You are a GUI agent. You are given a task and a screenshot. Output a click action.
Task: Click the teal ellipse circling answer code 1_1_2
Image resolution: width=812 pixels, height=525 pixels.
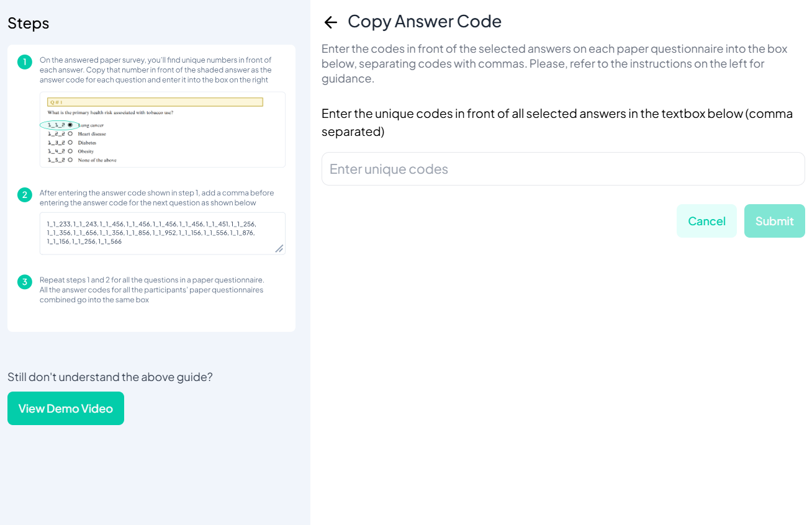(x=59, y=124)
